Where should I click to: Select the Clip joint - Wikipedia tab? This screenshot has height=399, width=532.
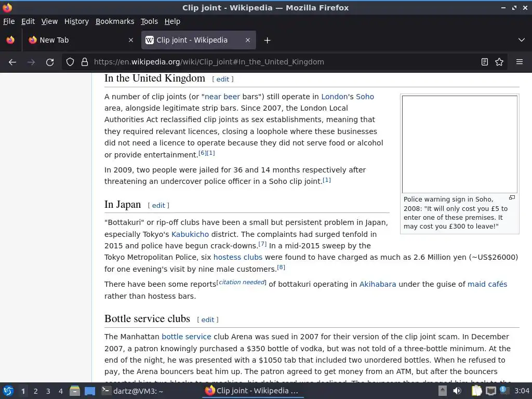point(198,40)
